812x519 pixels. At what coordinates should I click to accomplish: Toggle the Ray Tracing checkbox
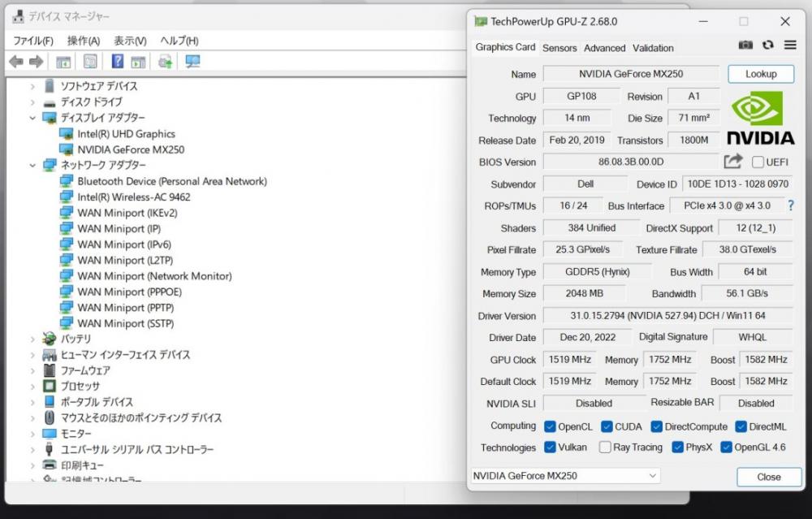tap(605, 448)
